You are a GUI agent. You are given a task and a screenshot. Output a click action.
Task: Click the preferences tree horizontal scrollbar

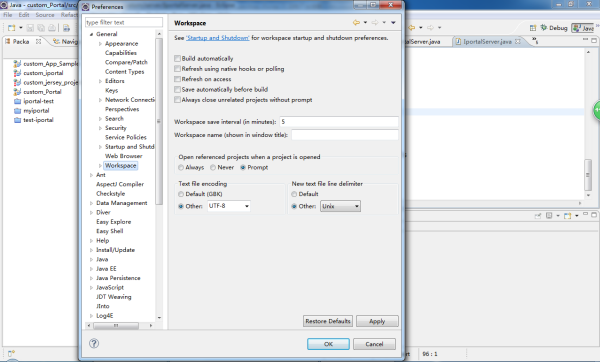[x=119, y=326]
